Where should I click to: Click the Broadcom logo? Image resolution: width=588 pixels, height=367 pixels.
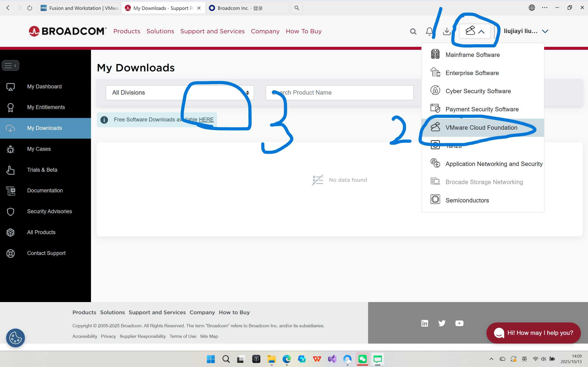(x=68, y=31)
